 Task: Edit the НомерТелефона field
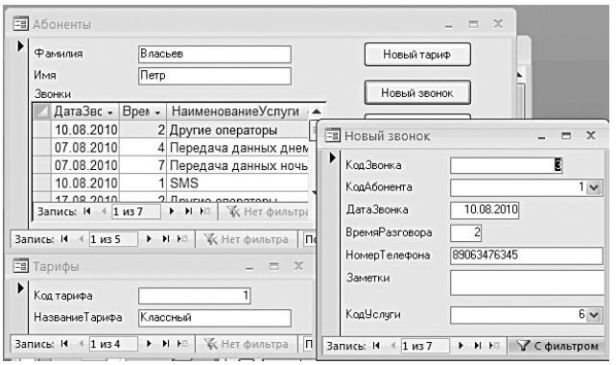526,255
